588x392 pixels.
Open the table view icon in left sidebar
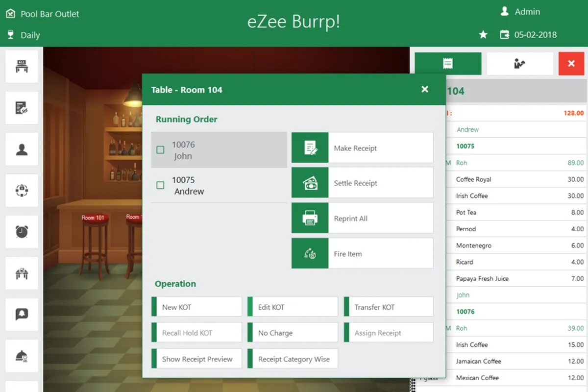(x=22, y=66)
